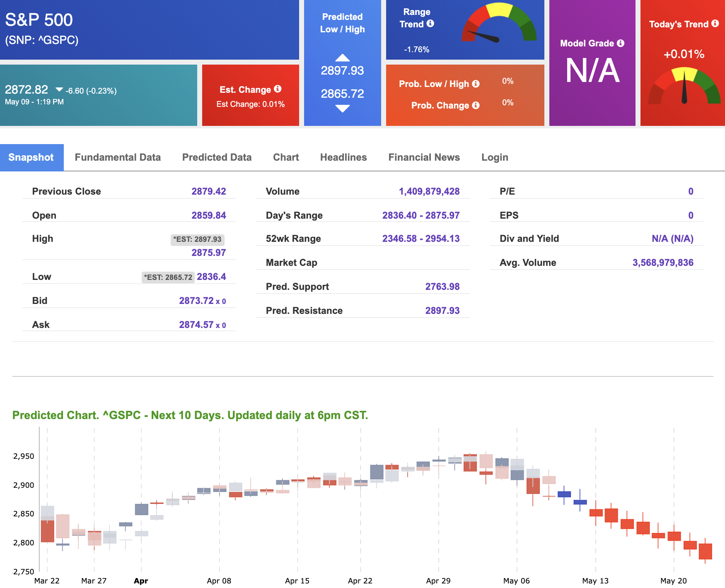Click the May 09 - 1:19 PM timestamp
This screenshot has height=588, width=725.
[x=34, y=102]
